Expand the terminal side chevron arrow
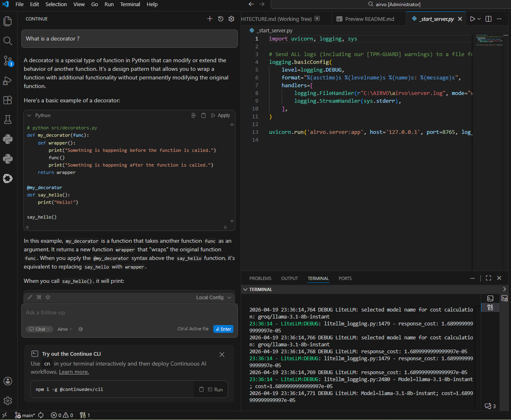This screenshot has width=511, height=420. coord(504,289)
